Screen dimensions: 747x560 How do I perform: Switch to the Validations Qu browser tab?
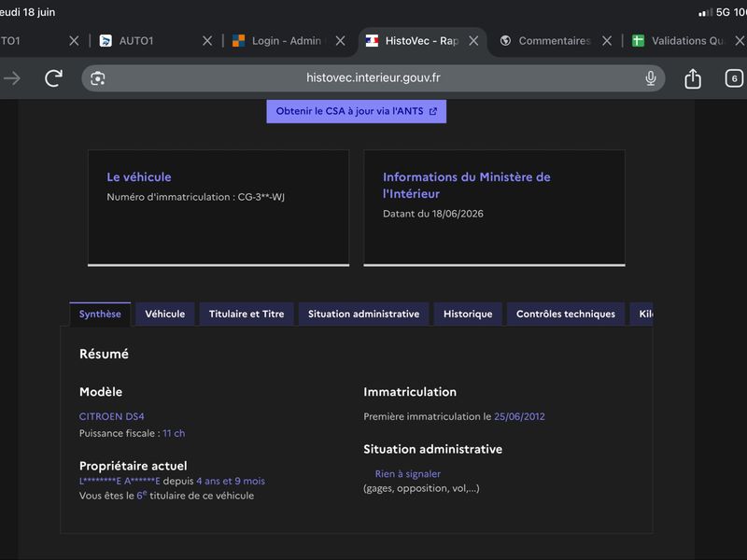(x=687, y=41)
